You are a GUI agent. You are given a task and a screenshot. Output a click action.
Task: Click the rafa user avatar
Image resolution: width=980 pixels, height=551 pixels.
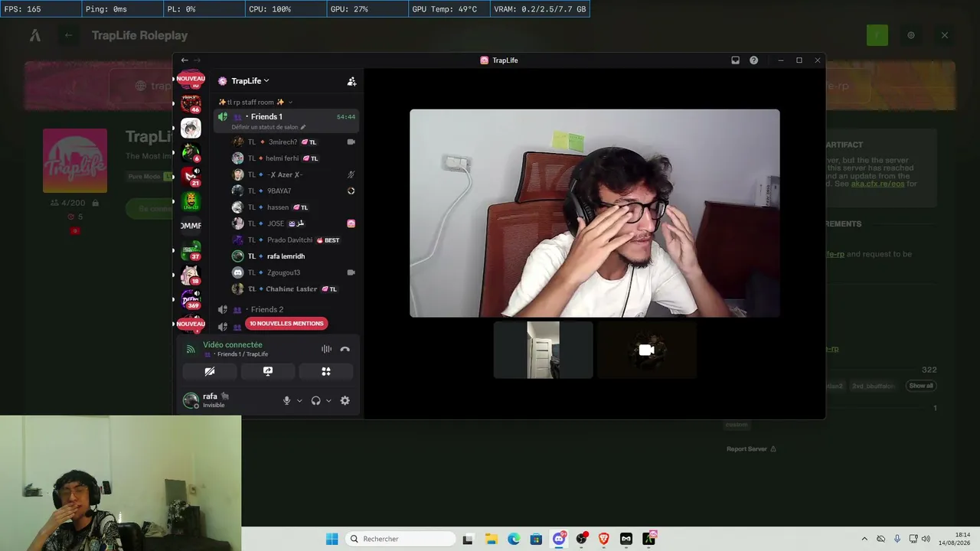click(191, 400)
